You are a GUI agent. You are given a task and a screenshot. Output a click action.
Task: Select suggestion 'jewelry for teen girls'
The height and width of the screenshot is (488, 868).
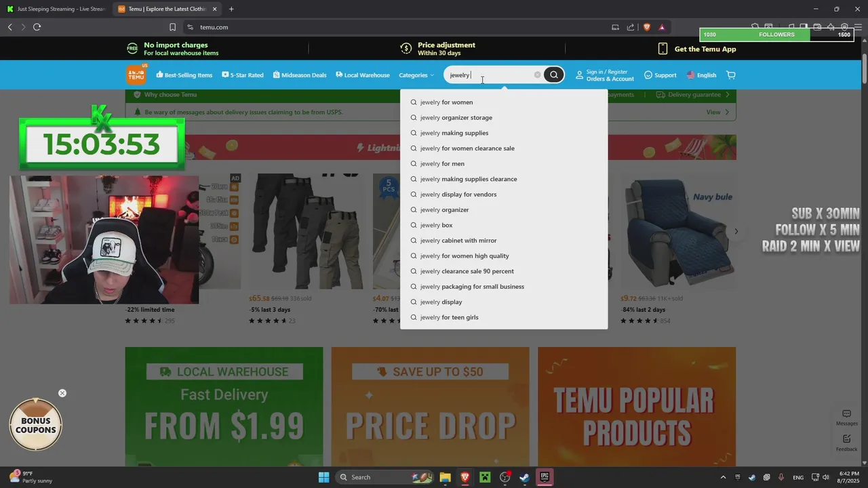(x=504, y=317)
